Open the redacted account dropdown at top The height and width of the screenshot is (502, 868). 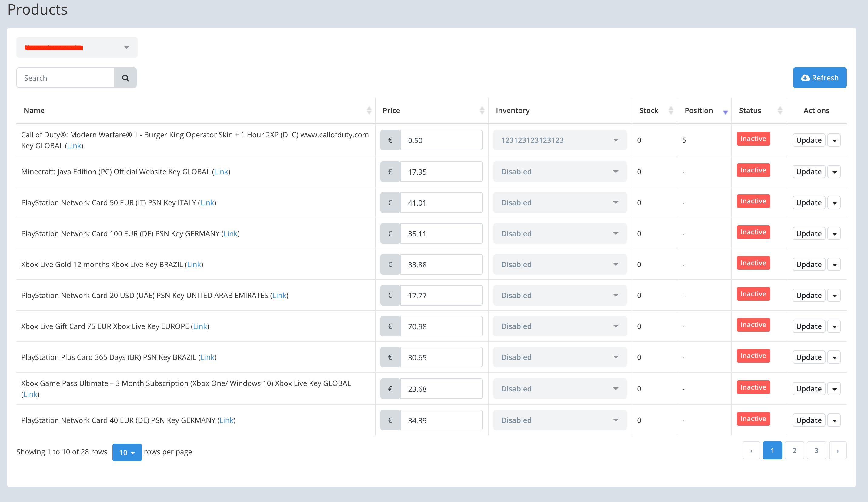click(77, 47)
